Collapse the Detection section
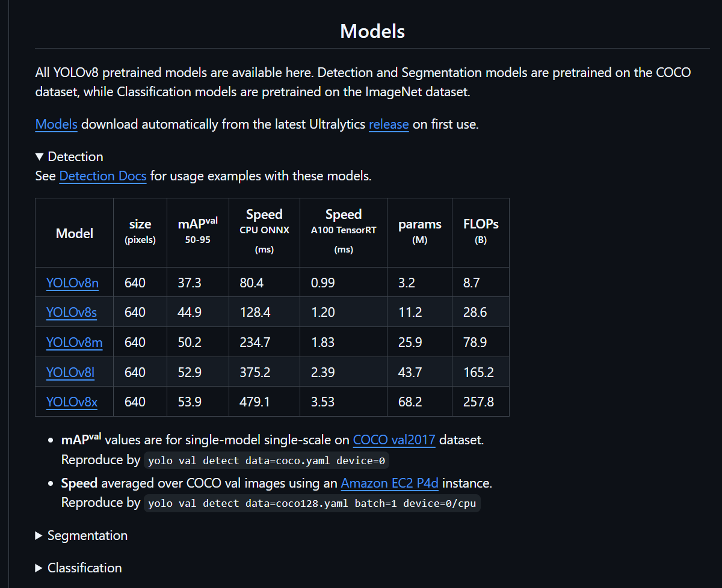Viewport: 722px width, 588px height. click(x=69, y=156)
